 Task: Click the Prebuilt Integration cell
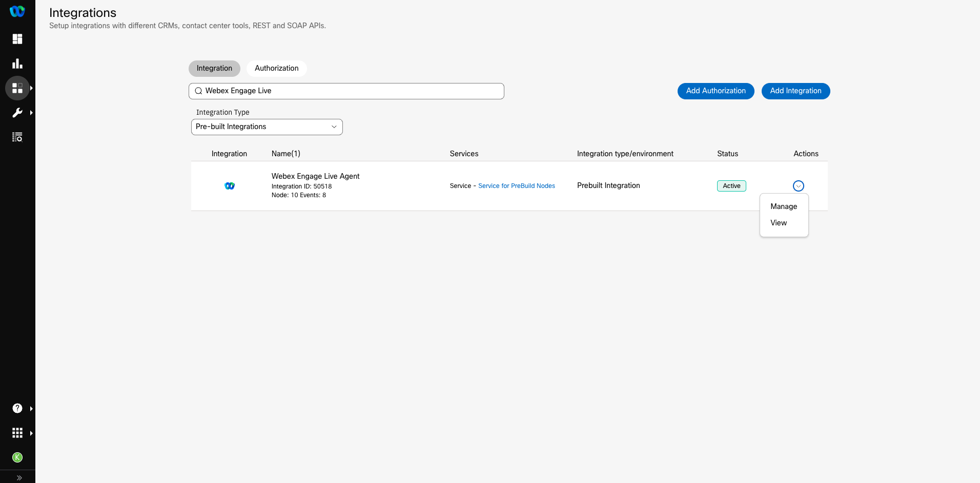pyautogui.click(x=608, y=185)
